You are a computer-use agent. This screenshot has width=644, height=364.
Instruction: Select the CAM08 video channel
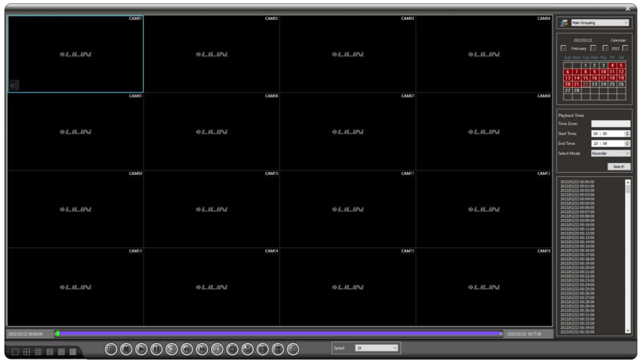pos(484,132)
